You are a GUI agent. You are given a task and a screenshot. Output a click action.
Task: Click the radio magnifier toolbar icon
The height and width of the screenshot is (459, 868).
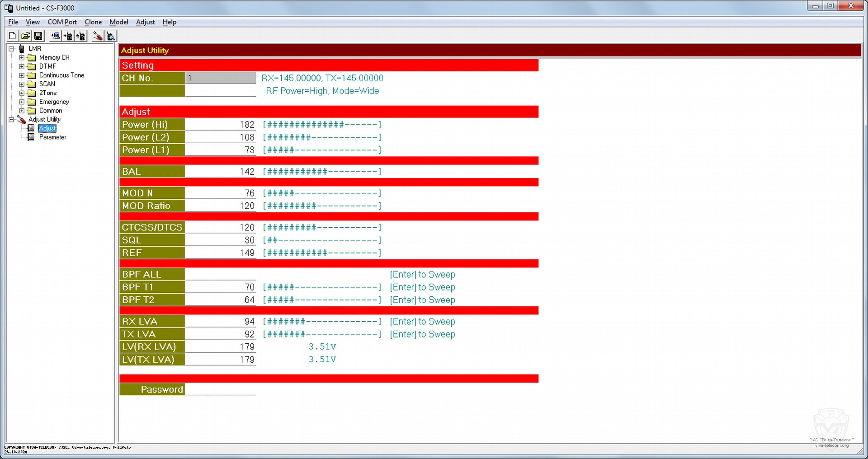coord(111,36)
